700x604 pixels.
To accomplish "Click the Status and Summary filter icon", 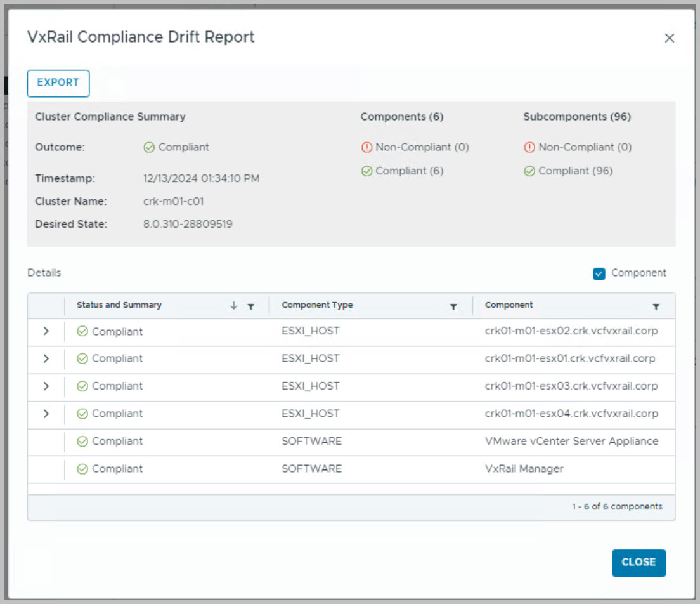I will [251, 306].
